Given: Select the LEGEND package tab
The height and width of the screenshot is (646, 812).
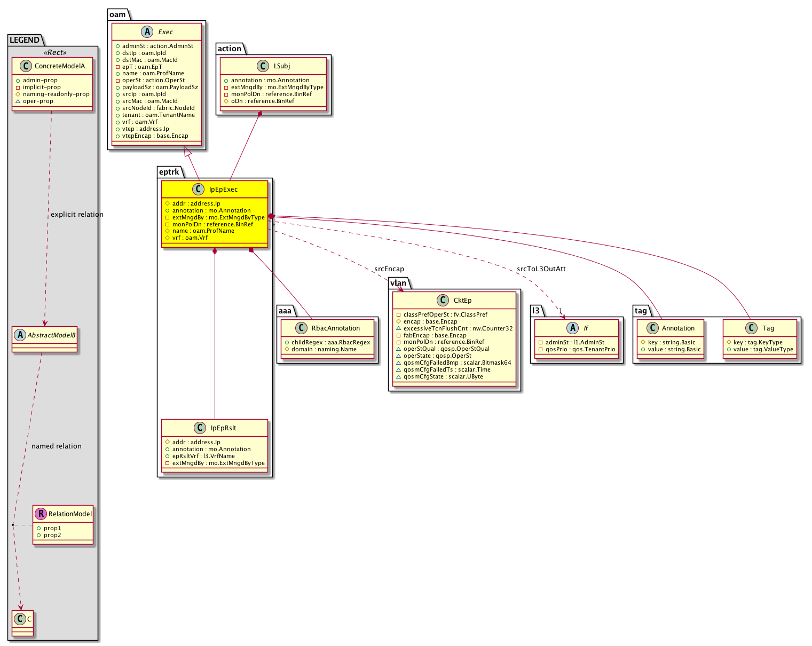Looking at the screenshot, I should tap(25, 40).
